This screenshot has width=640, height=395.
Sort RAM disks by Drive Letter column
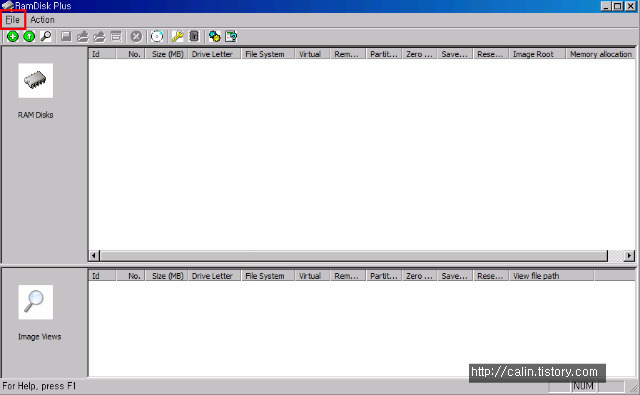(x=214, y=54)
